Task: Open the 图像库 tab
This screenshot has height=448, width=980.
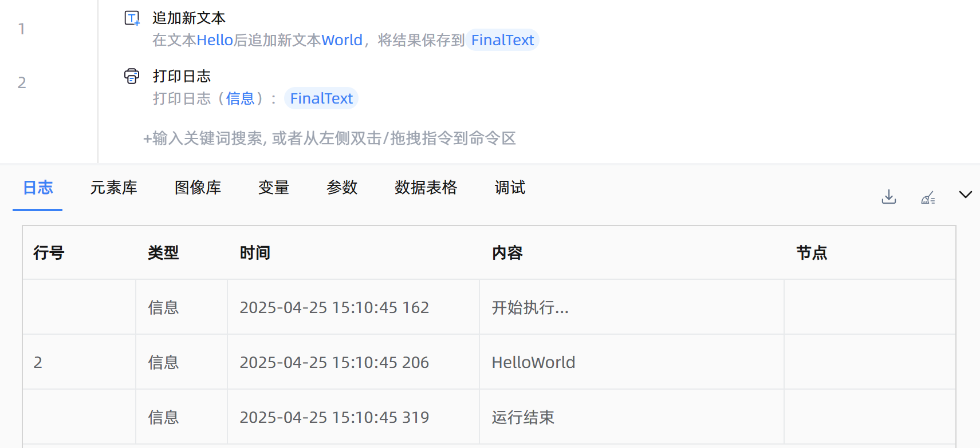Action: tap(198, 188)
